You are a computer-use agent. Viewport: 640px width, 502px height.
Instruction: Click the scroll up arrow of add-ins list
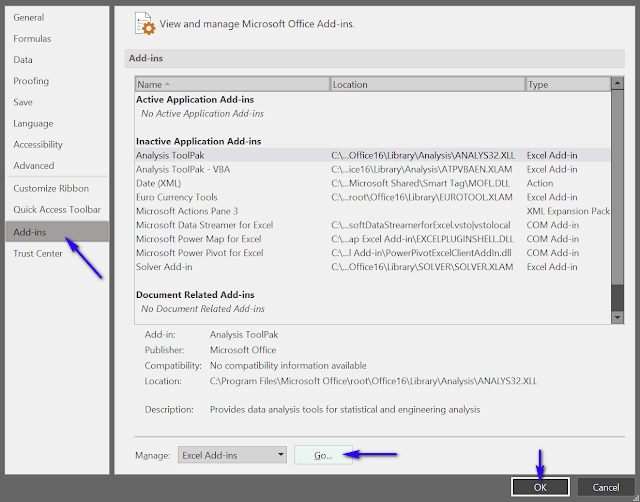(617, 83)
